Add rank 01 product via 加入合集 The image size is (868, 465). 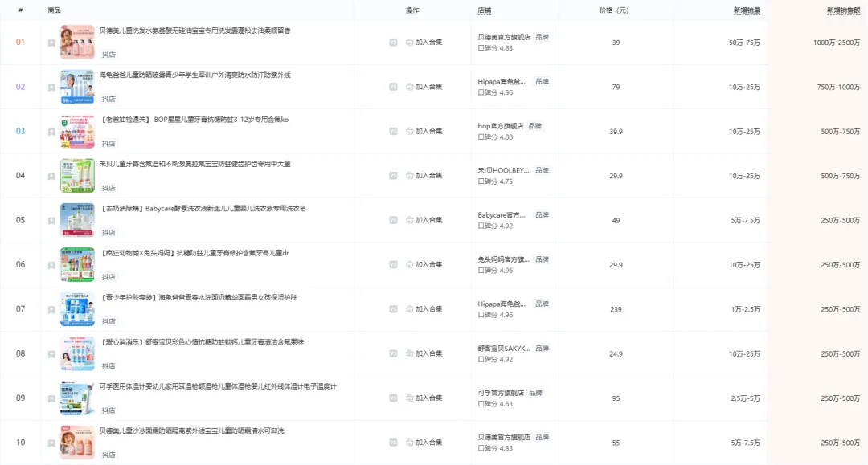[x=424, y=42]
